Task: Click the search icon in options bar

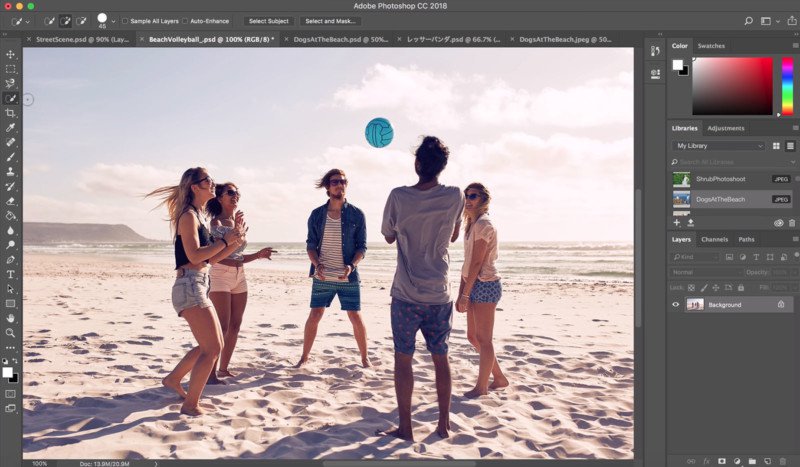Action: [748, 21]
